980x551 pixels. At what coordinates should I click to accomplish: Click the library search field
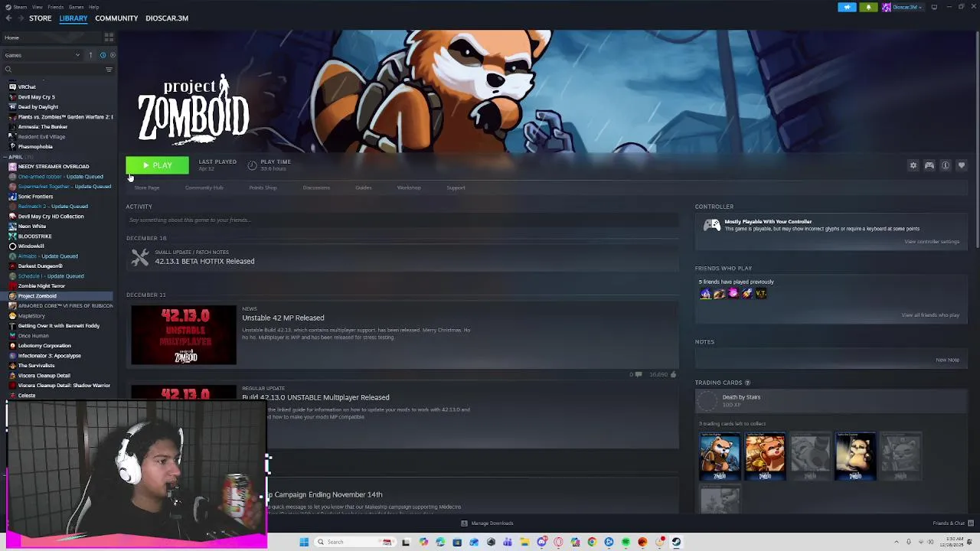[52, 70]
